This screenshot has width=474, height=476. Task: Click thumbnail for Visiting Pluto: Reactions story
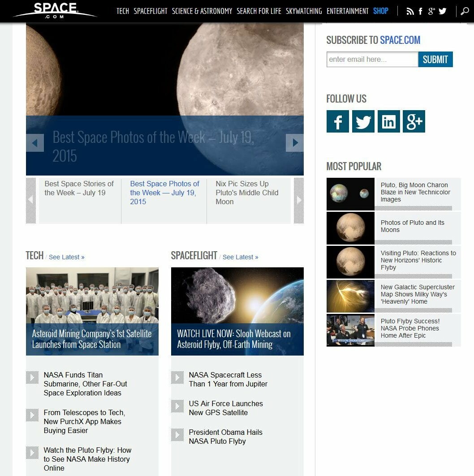click(x=350, y=262)
